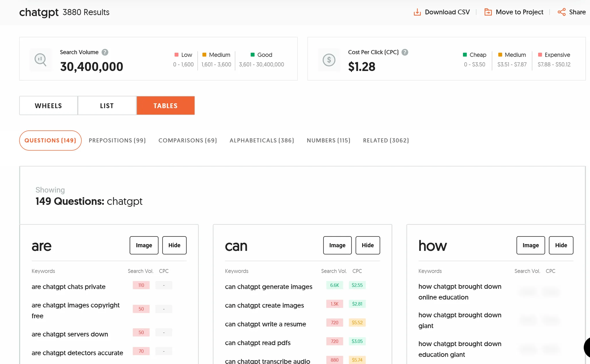The image size is (590, 364).
Task: Click the Share link text
Action: [x=577, y=12]
